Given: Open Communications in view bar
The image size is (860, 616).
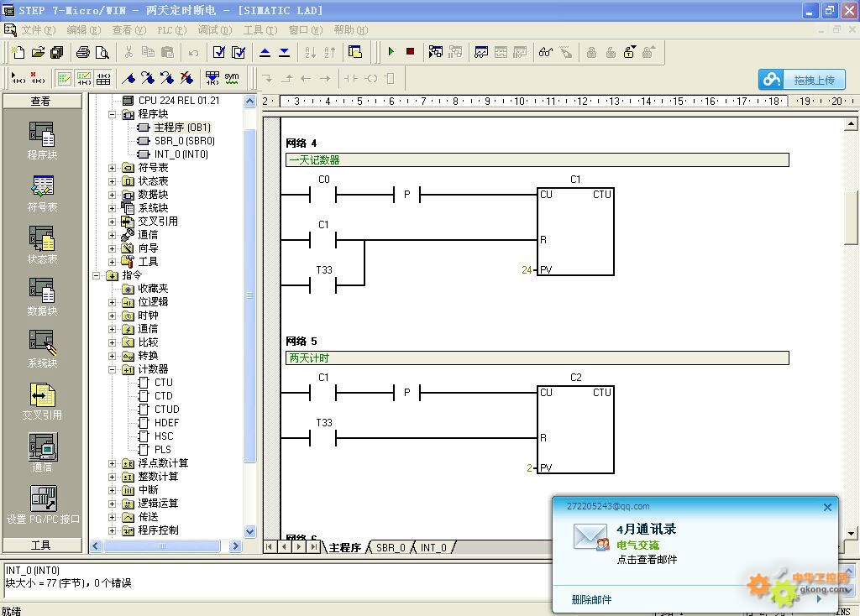Looking at the screenshot, I should (42, 452).
